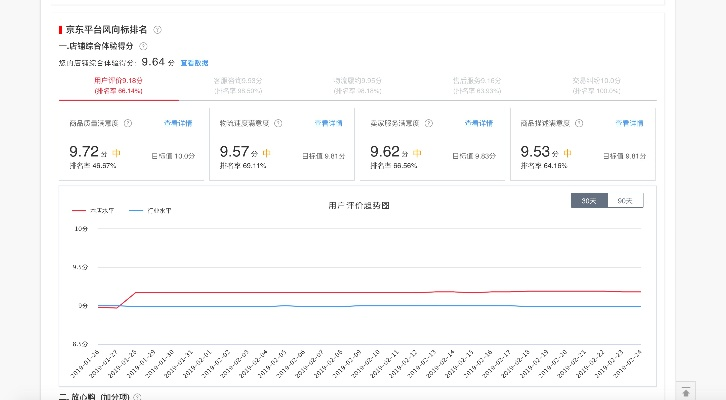726x400 pixels.
Task: Click help icon in the 9.62分 card header
Action: [427, 123]
